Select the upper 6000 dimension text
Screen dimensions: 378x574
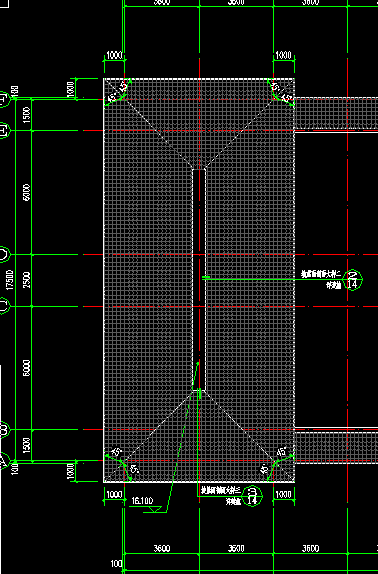[x=27, y=192]
